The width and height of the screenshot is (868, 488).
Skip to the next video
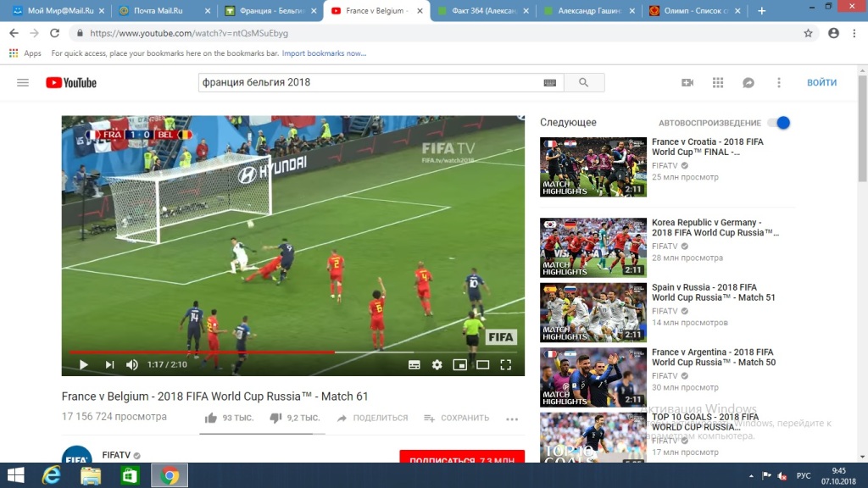(x=109, y=364)
